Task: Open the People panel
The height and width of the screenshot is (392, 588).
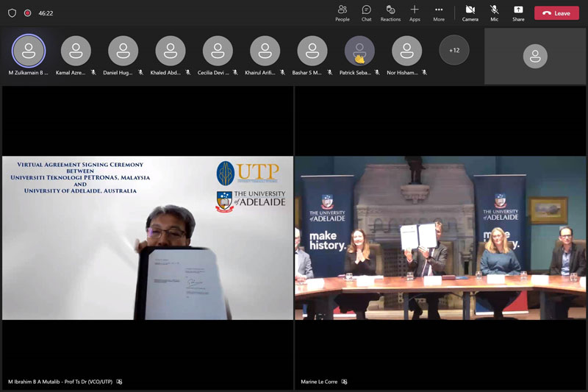Action: [342, 13]
